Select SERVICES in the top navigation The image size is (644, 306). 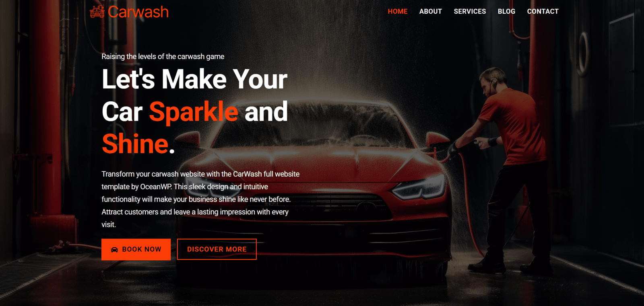coord(470,11)
